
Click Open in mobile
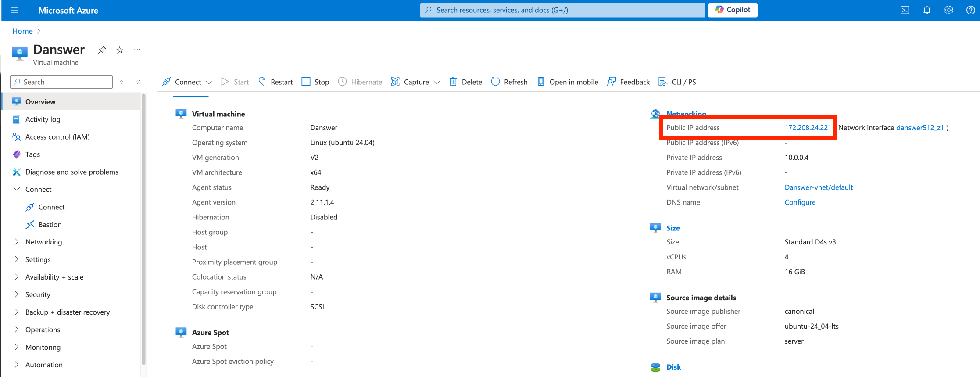coord(568,82)
